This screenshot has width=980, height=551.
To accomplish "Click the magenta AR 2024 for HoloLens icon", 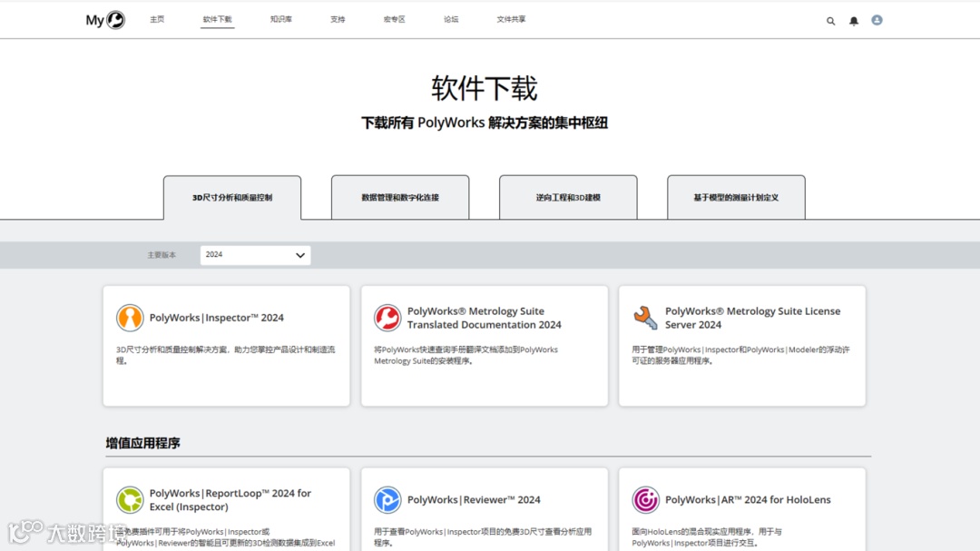I will point(646,500).
